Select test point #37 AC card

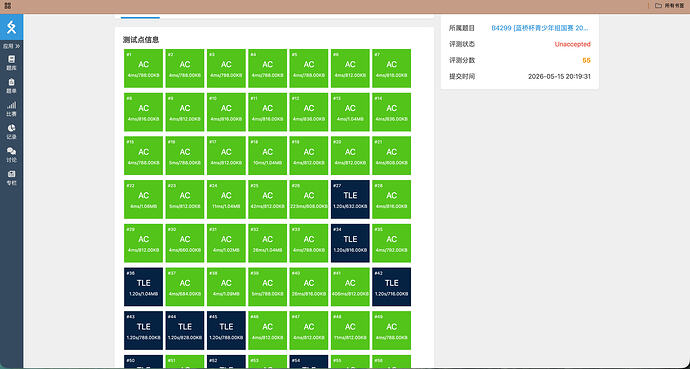(x=185, y=287)
